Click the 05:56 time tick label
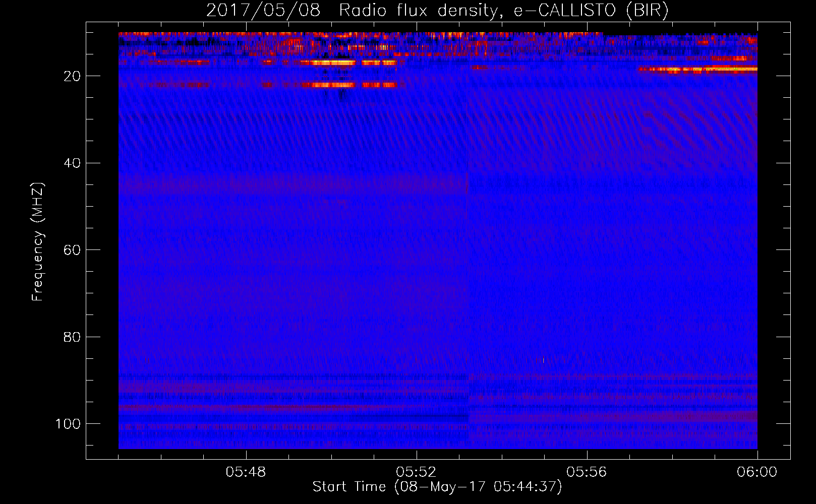 pos(587,472)
